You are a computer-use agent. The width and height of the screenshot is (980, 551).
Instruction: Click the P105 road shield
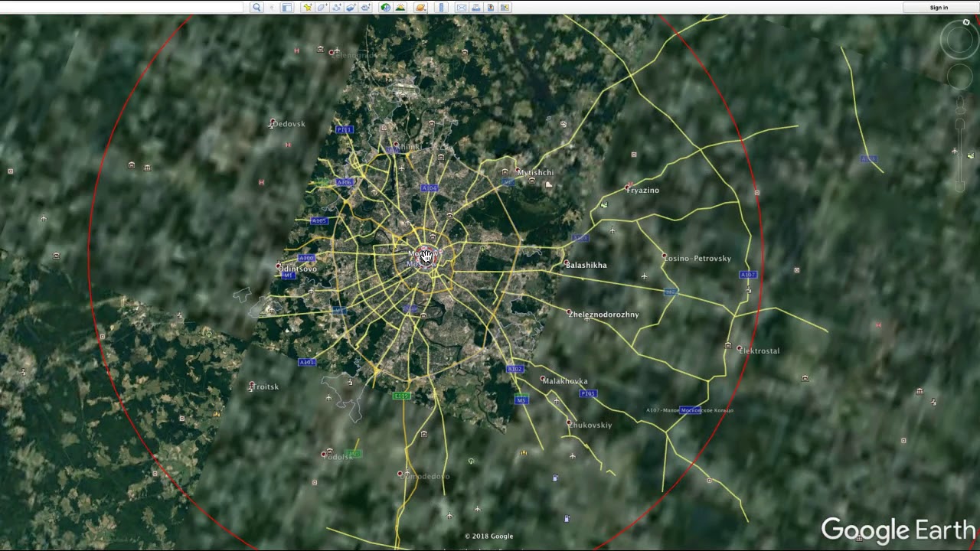pos(588,393)
